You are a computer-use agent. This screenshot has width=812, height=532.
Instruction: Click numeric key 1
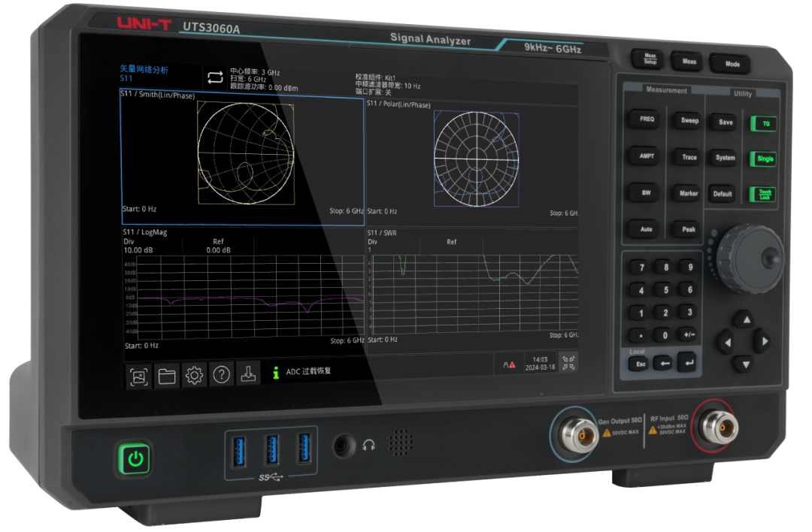[x=641, y=313]
